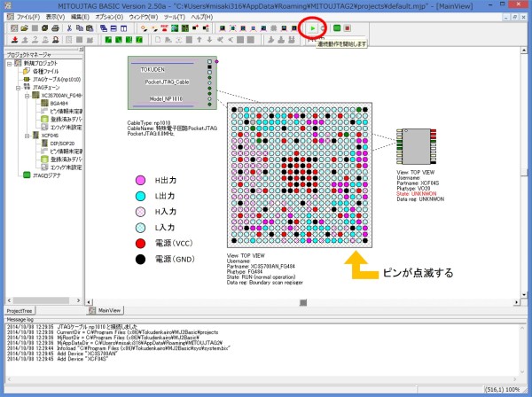Collapse the 新規プロジェクト root node
Image resolution: width=532 pixels, height=397 pixels.
pyautogui.click(x=7, y=63)
